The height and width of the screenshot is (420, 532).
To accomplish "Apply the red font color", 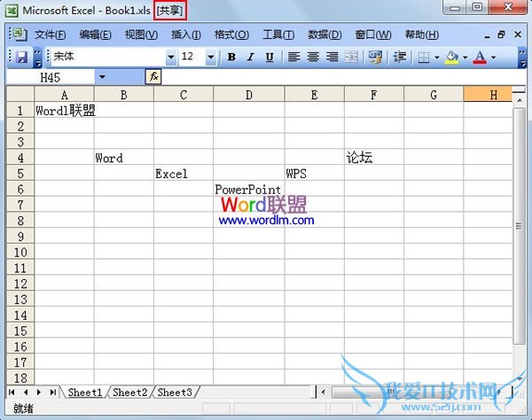I will pyautogui.click(x=480, y=57).
